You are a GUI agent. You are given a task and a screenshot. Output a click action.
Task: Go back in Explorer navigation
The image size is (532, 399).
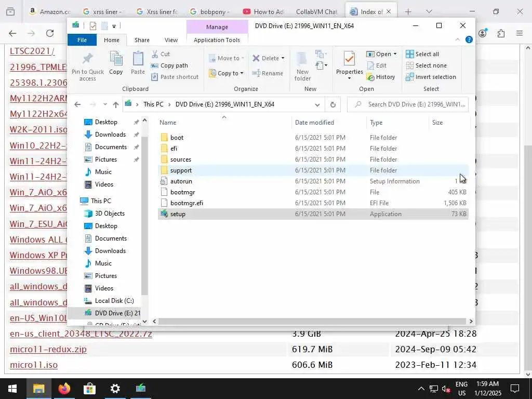click(78, 104)
